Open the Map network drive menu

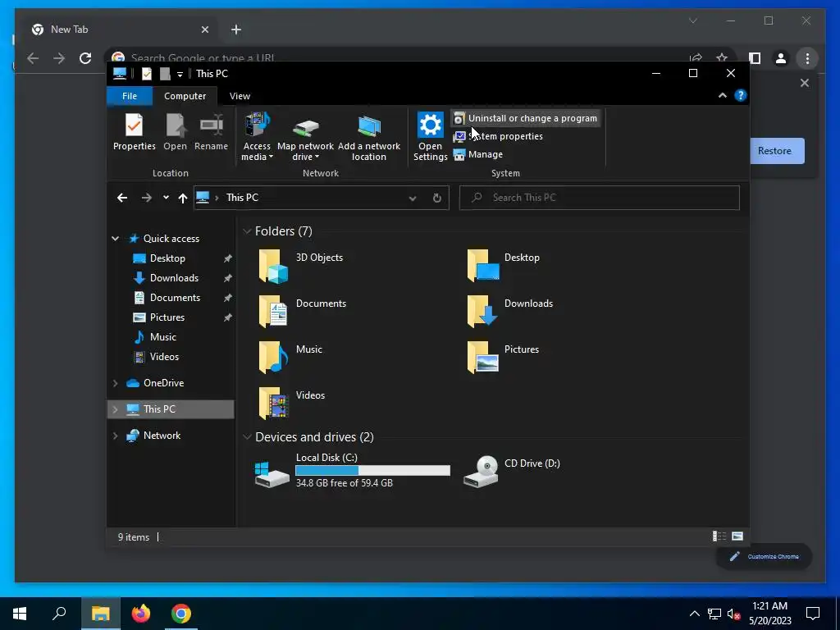pos(305,137)
